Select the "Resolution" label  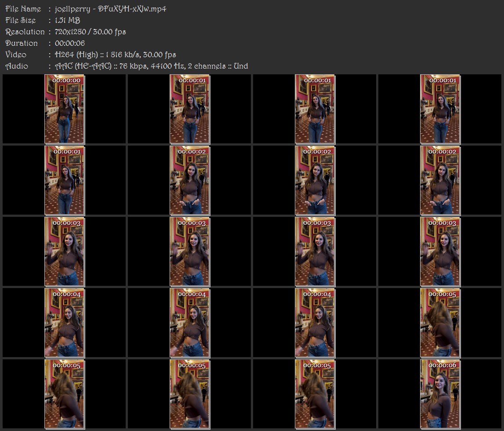(x=25, y=32)
